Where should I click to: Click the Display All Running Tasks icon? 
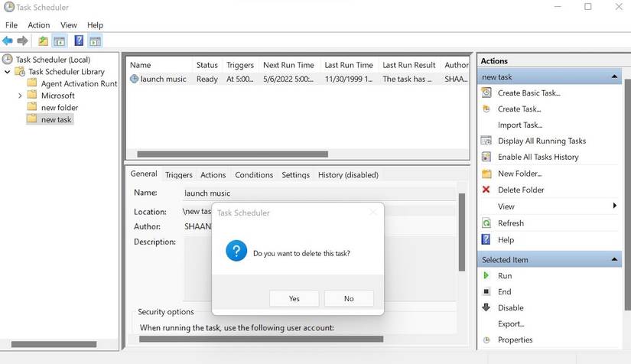click(486, 141)
